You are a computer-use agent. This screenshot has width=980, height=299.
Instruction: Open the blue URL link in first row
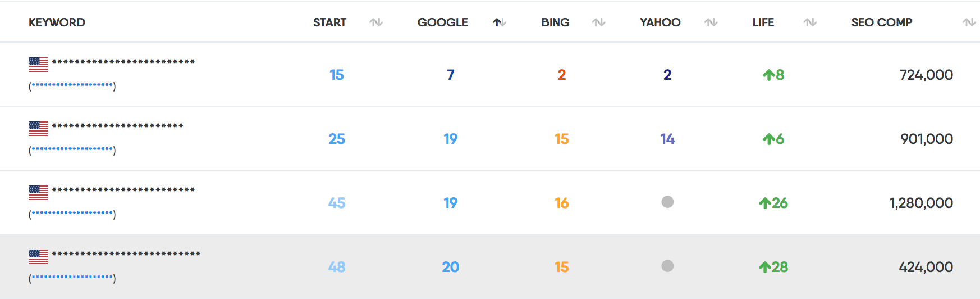[x=72, y=85]
